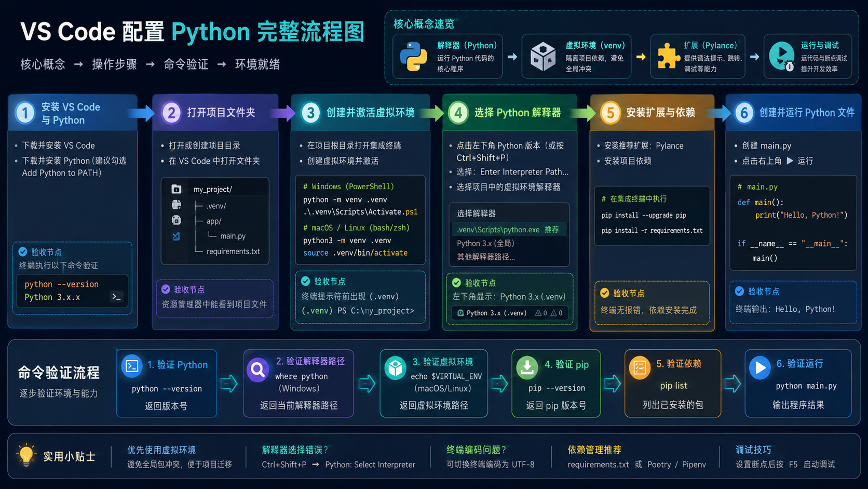Click the python main.py command text
This screenshot has height=489, width=868.
coord(806,386)
